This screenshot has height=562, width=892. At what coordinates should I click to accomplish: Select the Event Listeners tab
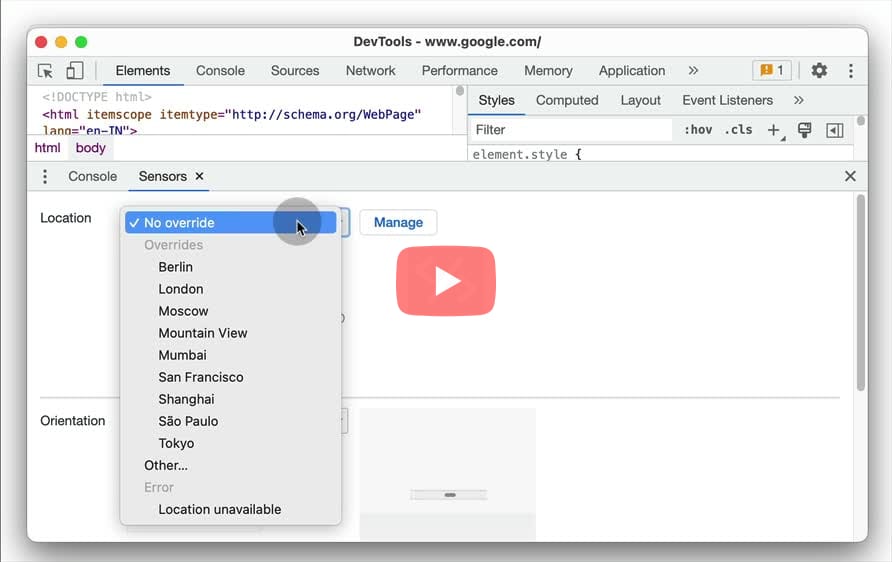[728, 100]
